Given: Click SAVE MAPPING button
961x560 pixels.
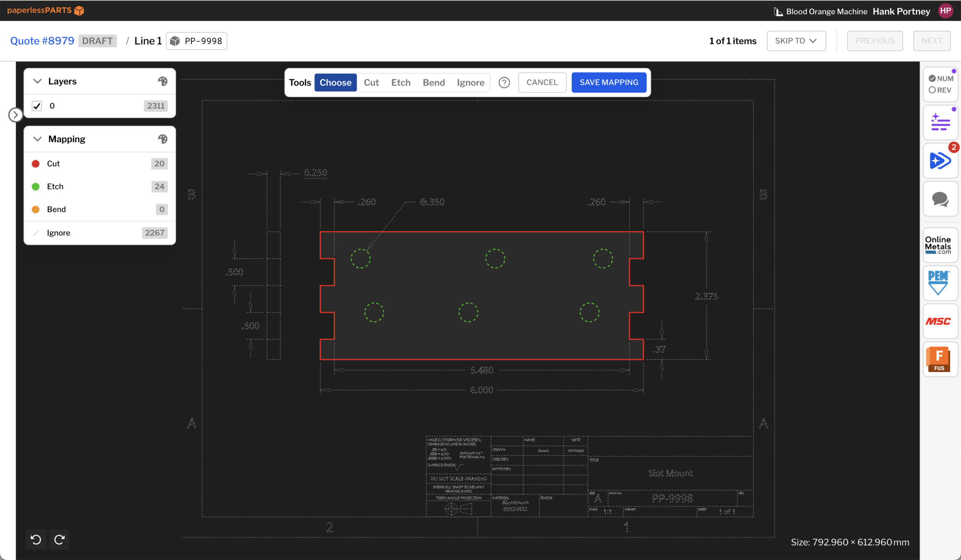Looking at the screenshot, I should coord(609,83).
